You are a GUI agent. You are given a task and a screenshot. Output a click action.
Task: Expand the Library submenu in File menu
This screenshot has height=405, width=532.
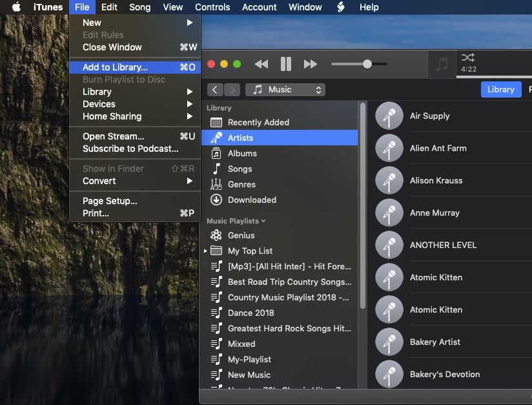point(135,92)
